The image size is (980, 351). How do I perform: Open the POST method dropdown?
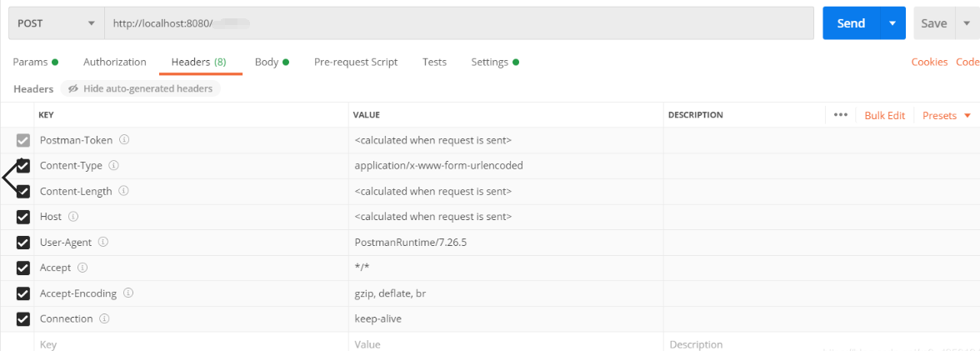tap(57, 23)
